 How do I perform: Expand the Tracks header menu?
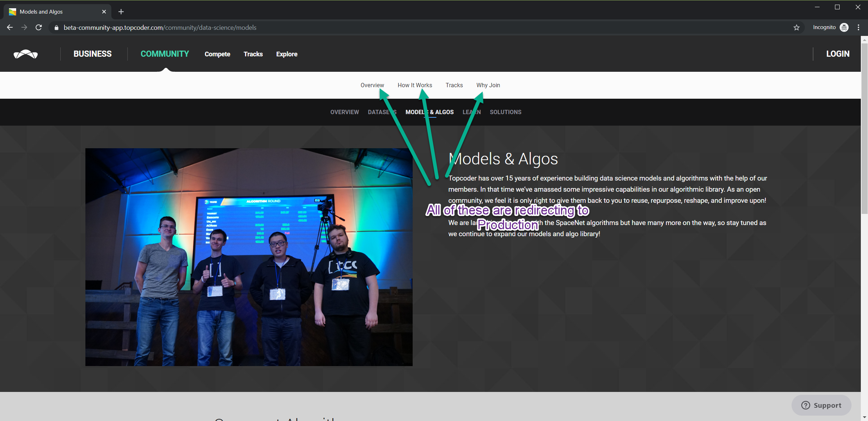pyautogui.click(x=253, y=54)
